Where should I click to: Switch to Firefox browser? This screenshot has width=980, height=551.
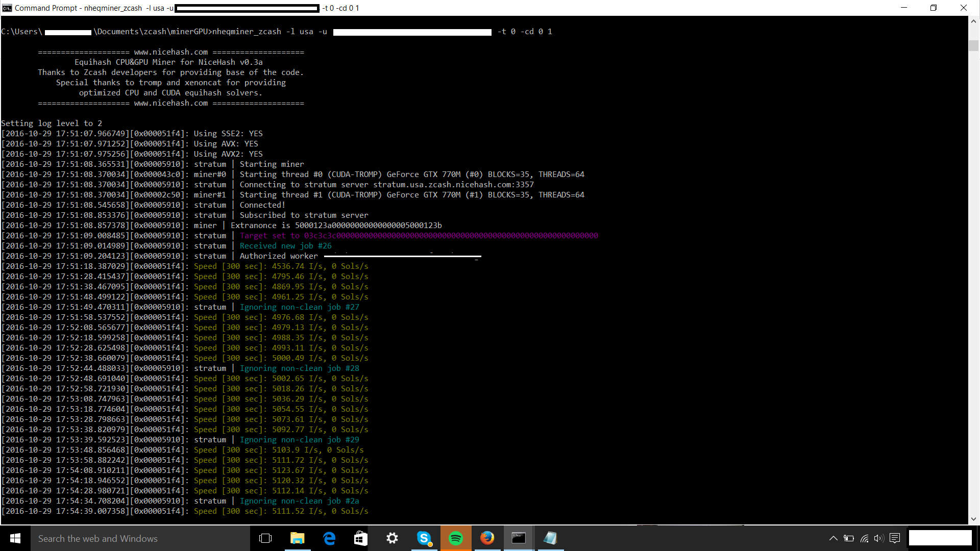coord(487,538)
